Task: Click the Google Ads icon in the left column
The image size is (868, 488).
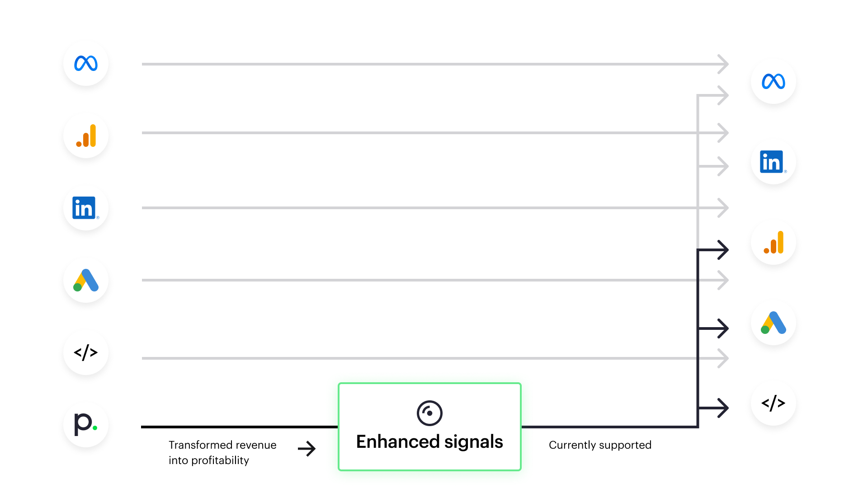Action: coord(86,280)
